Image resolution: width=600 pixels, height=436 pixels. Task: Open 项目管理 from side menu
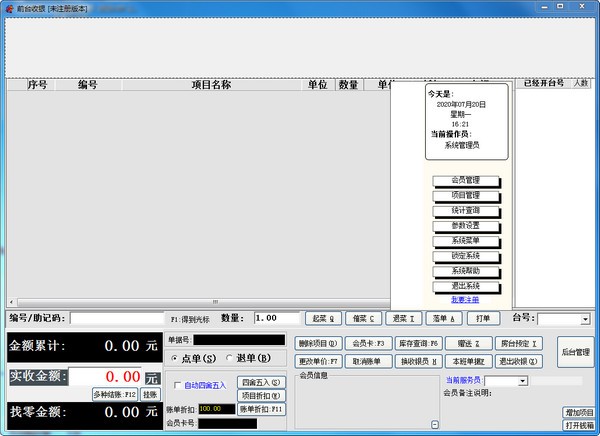466,196
